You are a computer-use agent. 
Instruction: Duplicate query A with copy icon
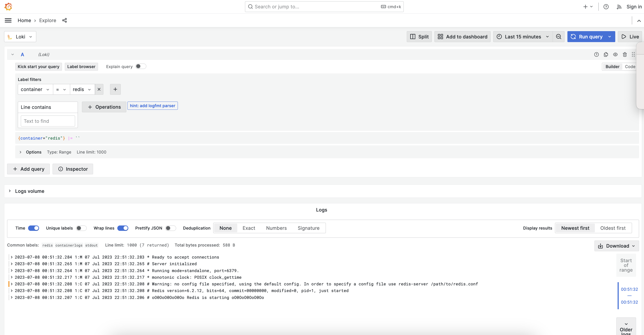(x=606, y=54)
